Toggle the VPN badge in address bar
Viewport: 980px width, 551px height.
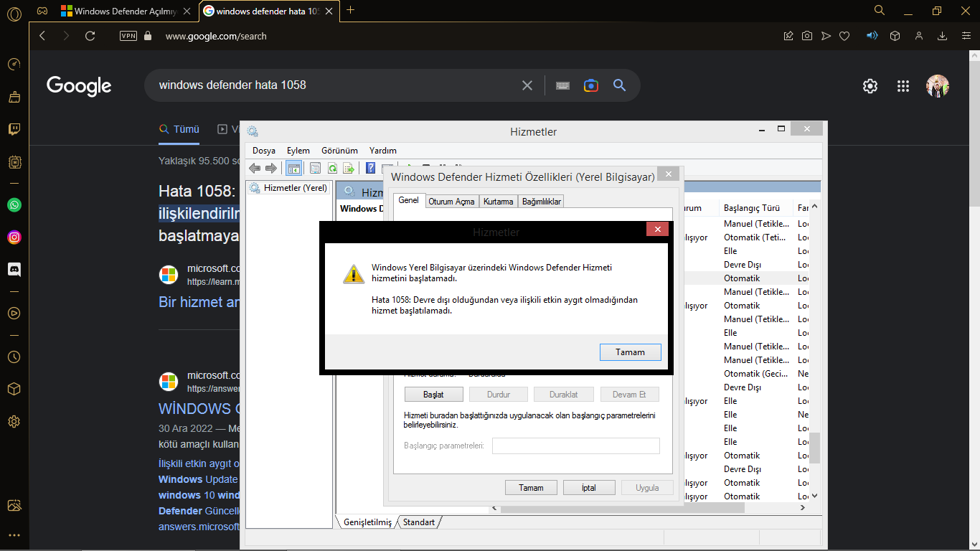pyautogui.click(x=128, y=36)
